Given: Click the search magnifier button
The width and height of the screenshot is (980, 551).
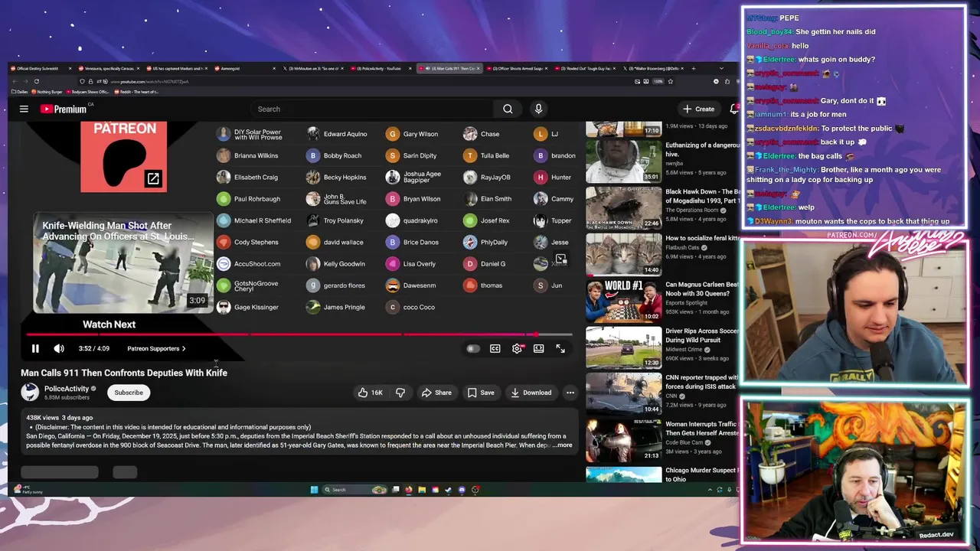Looking at the screenshot, I should [508, 109].
